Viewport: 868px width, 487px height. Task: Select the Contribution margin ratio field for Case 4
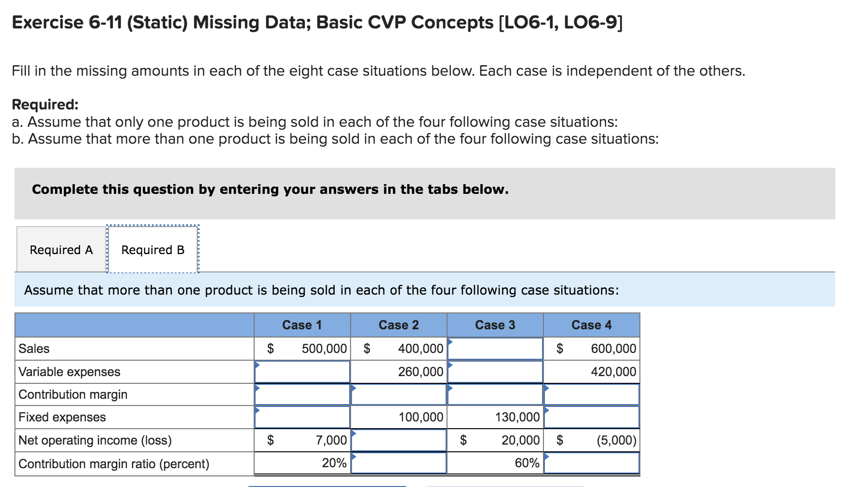pos(591,463)
